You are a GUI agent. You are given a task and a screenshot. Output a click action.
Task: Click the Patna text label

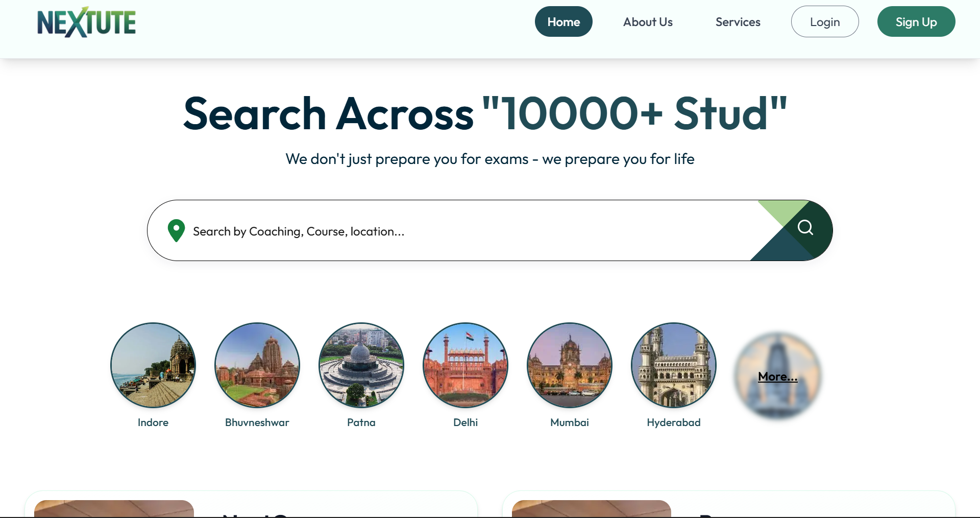361,422
